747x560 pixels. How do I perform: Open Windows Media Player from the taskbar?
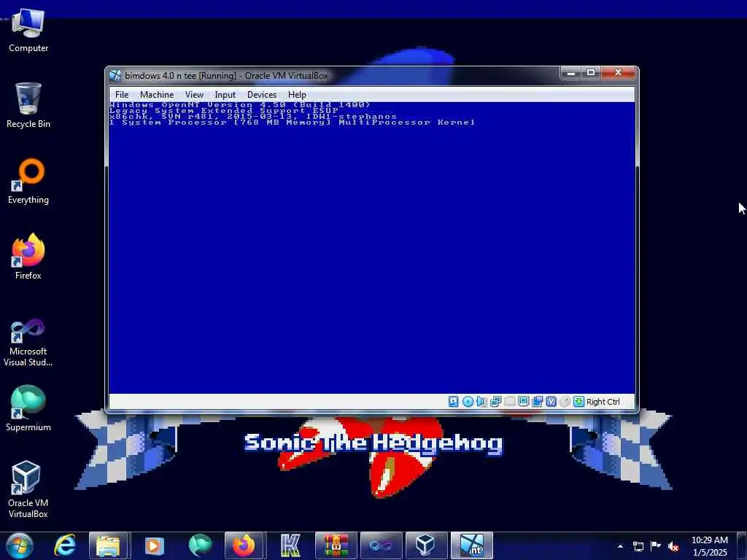click(x=154, y=545)
